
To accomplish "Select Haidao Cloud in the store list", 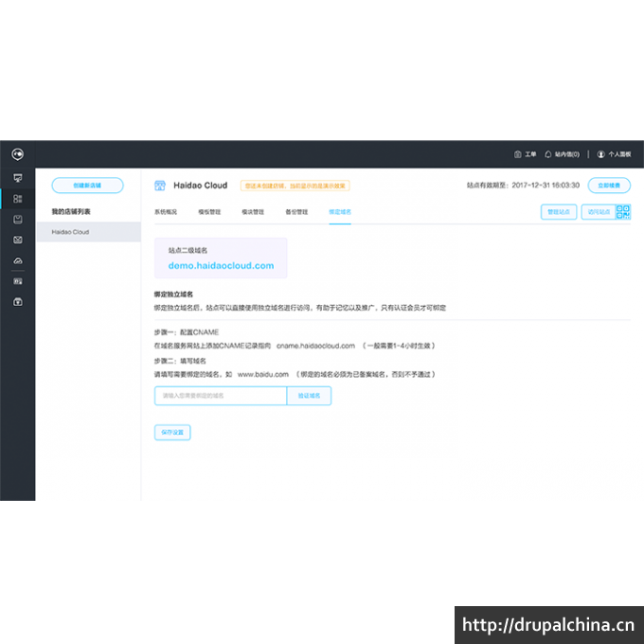I will (x=89, y=232).
